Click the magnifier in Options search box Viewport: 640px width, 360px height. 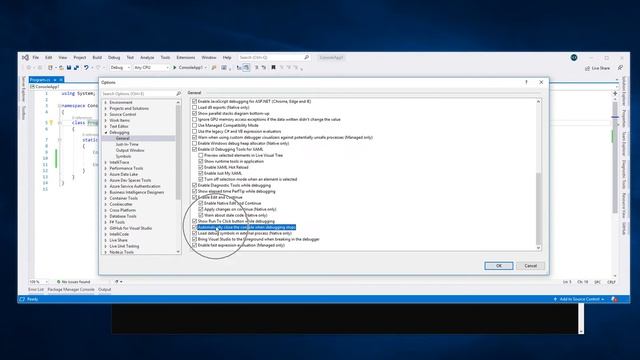tap(178, 93)
